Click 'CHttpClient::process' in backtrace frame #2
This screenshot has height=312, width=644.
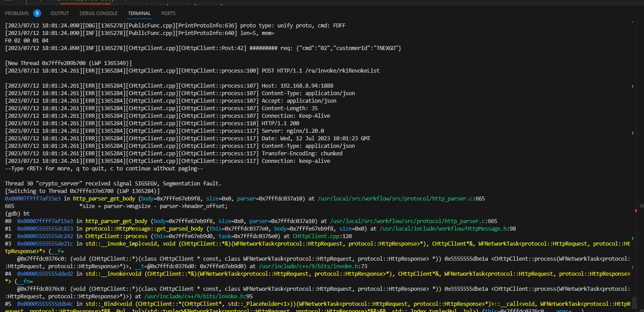[116, 236]
